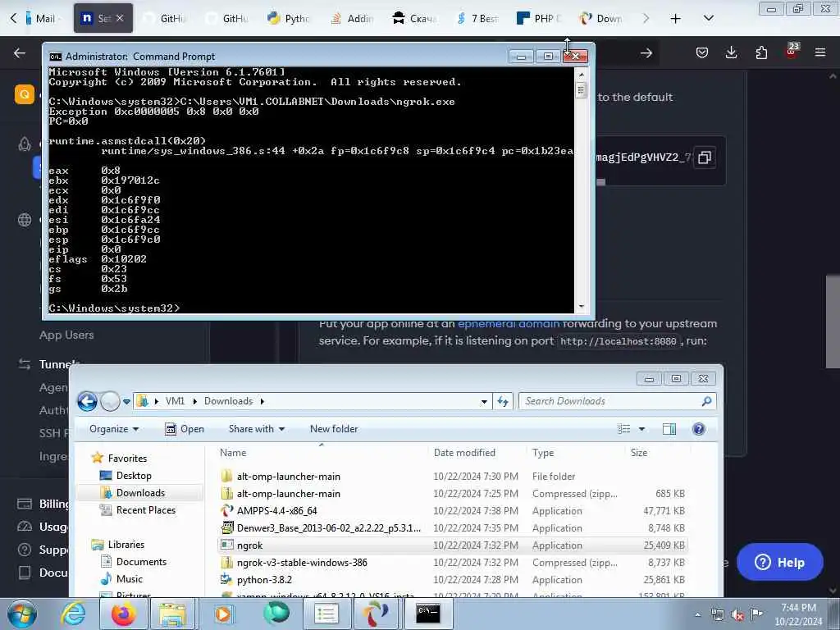This screenshot has width=840, height=630.
Task: Open the Windows Start menu
Action: pos(21,614)
